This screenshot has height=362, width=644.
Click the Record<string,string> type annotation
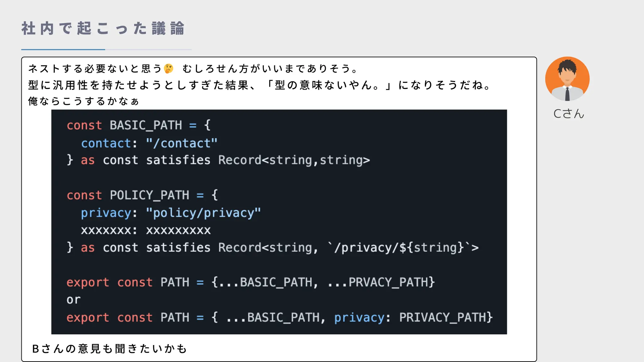tap(294, 160)
